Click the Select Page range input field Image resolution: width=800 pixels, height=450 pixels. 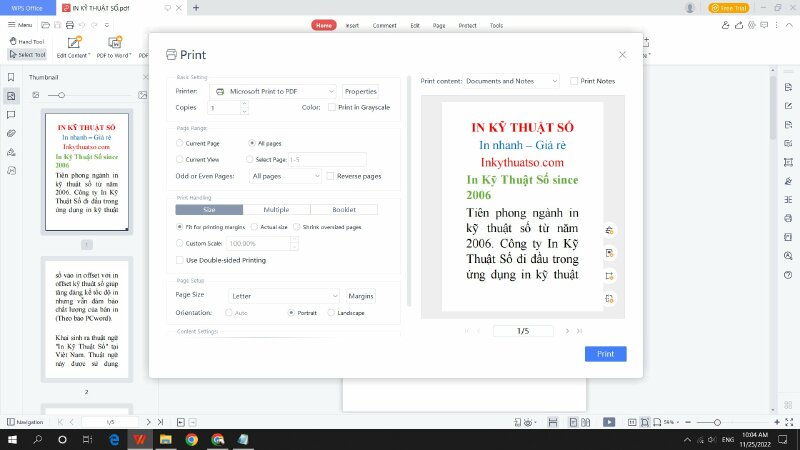(x=328, y=159)
